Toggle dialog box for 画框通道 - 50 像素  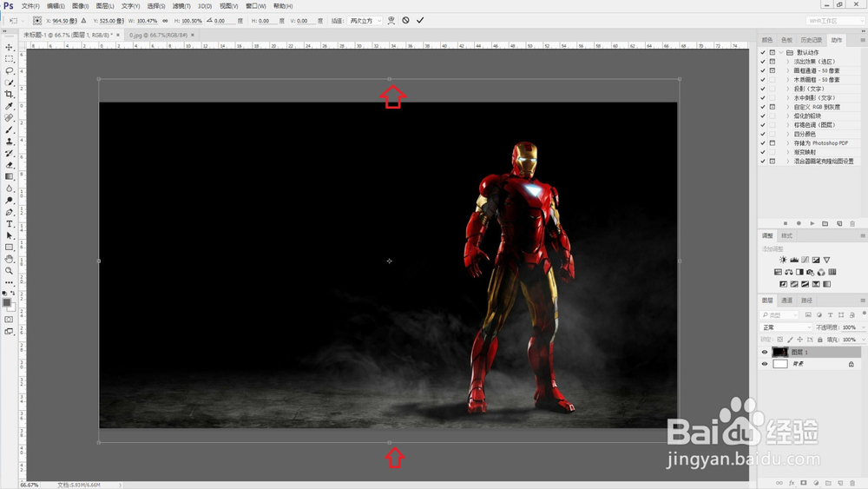[773, 71]
